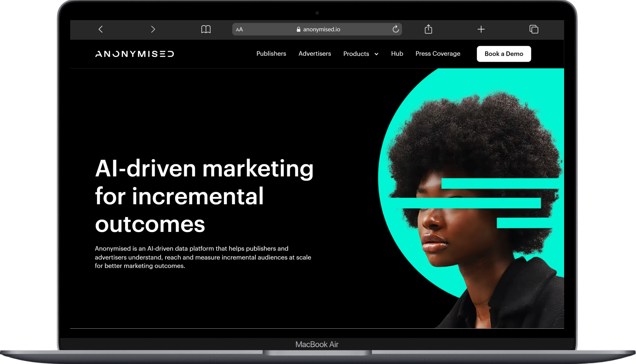
Task: Click the hero portrait image
Action: pyautogui.click(x=471, y=198)
